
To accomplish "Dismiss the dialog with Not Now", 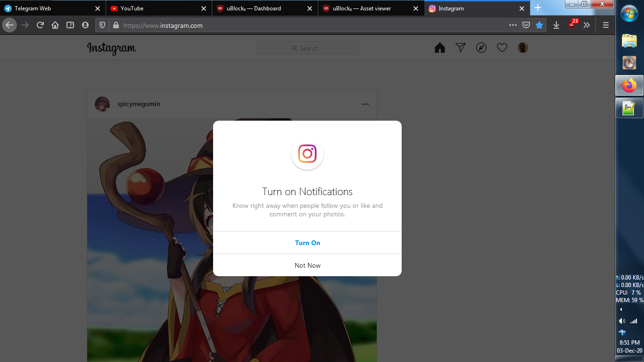I will (x=307, y=265).
